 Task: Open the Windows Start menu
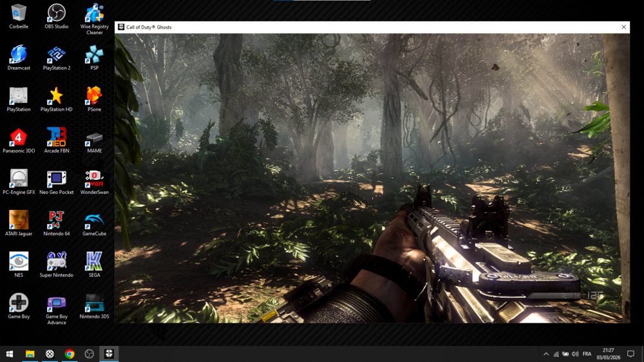point(10,354)
